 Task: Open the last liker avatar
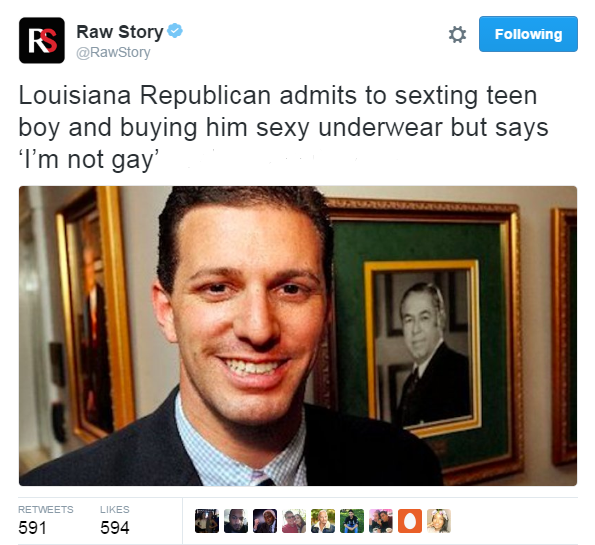[x=439, y=521]
